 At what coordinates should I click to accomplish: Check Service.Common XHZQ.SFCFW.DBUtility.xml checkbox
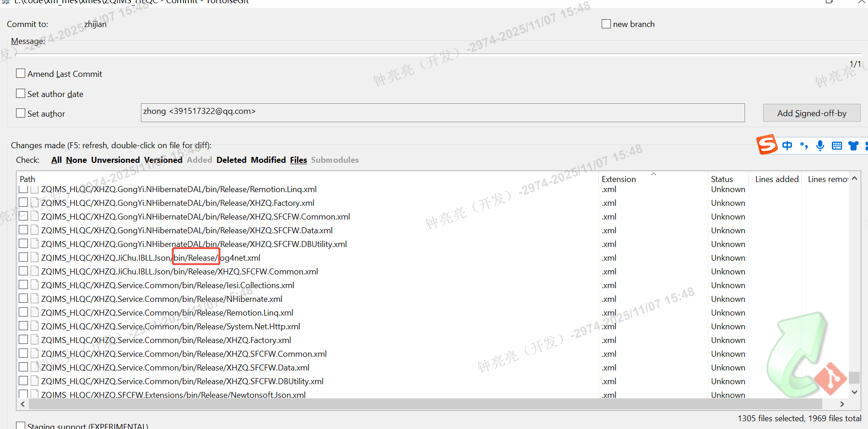(x=23, y=381)
